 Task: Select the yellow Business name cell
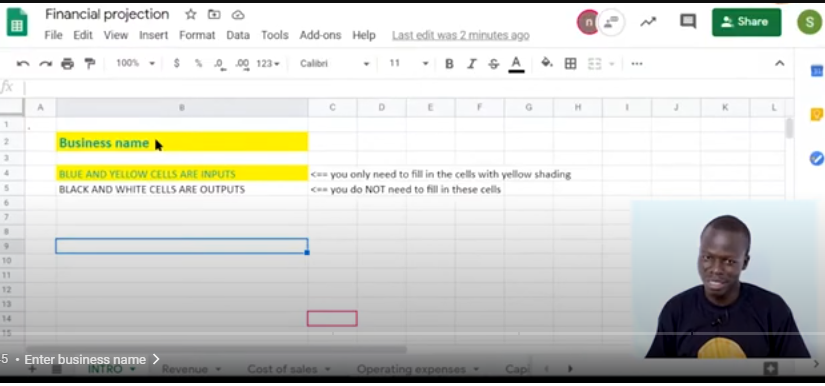tap(182, 142)
